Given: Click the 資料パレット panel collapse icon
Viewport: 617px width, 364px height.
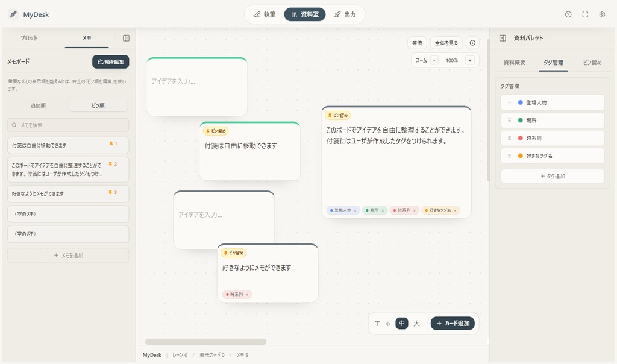Looking at the screenshot, I should pos(502,37).
